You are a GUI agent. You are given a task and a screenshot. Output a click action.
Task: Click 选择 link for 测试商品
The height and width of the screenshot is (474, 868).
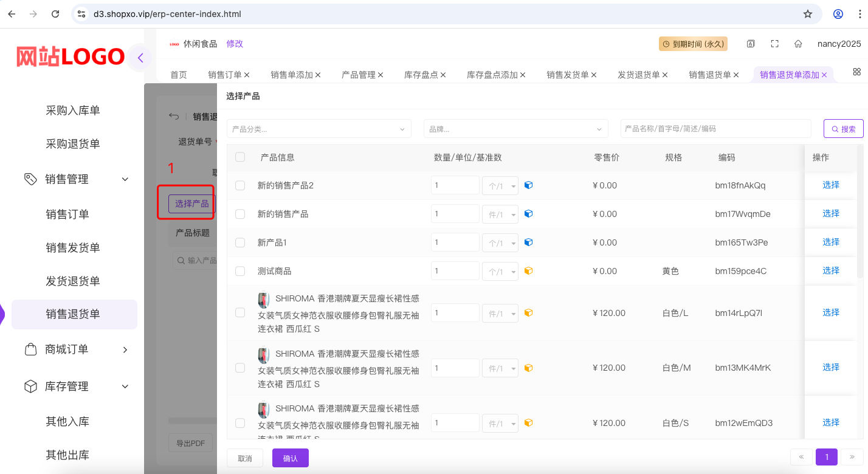(831, 270)
